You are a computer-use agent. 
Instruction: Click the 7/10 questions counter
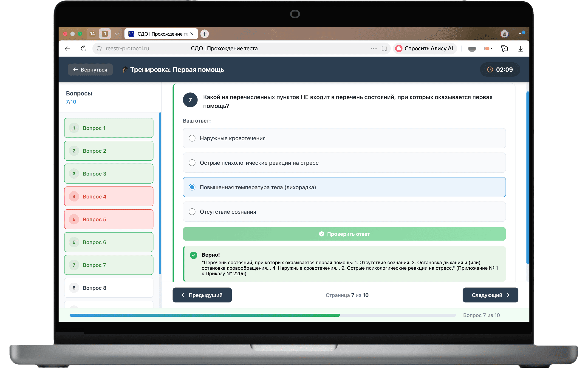tap(71, 102)
